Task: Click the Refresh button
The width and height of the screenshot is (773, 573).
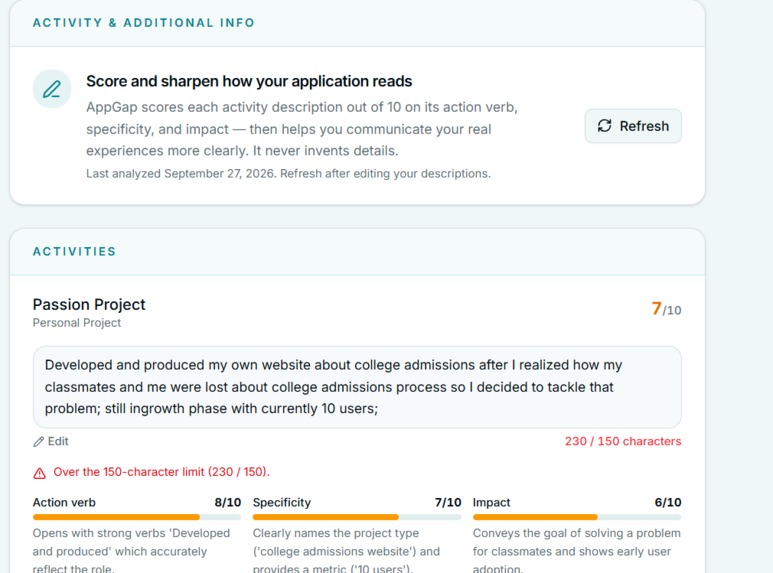Action: pos(633,126)
